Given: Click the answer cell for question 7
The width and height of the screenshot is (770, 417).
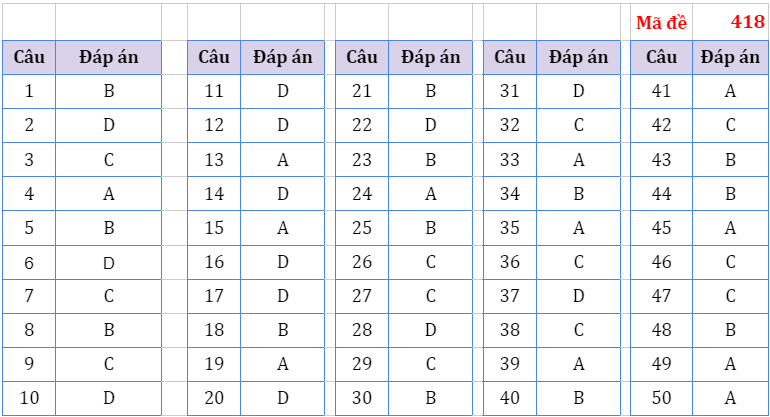Looking at the screenshot, I should point(109,296).
